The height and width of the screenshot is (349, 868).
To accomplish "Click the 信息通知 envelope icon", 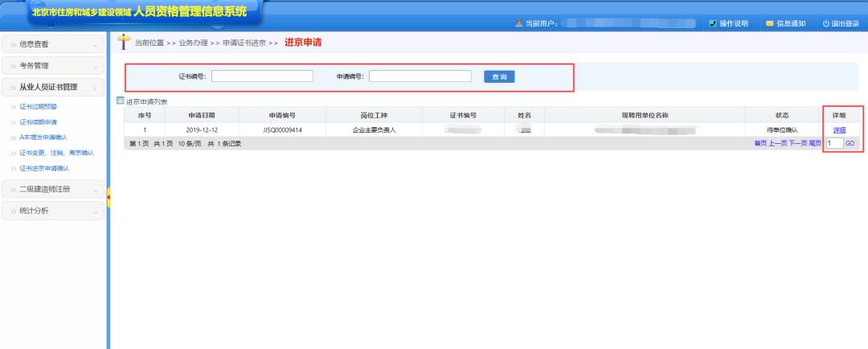I will point(770,23).
